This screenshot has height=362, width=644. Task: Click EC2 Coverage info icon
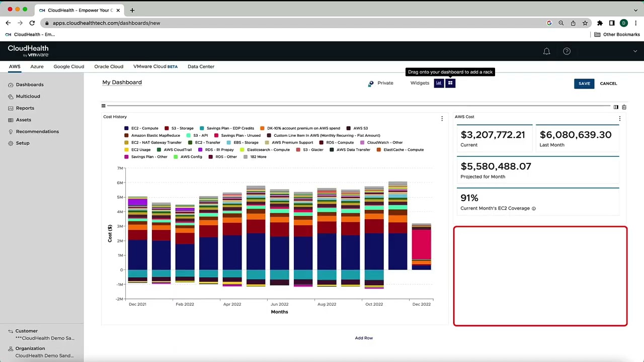tap(534, 208)
